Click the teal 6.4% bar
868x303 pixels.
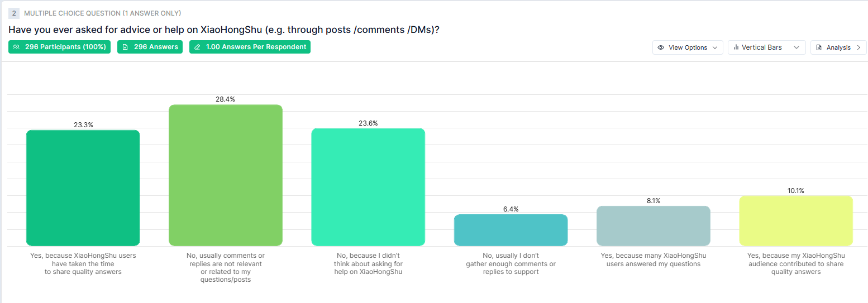[x=511, y=230]
